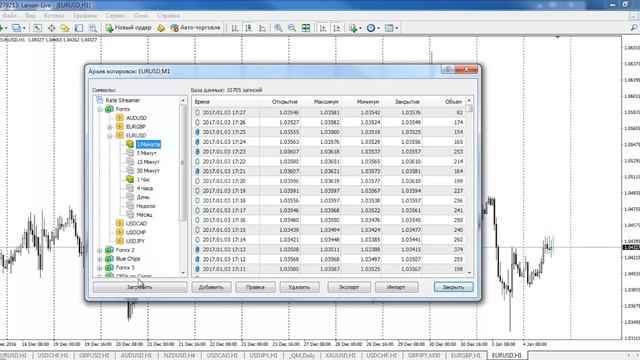Expand the Forex 5 group

click(x=100, y=268)
